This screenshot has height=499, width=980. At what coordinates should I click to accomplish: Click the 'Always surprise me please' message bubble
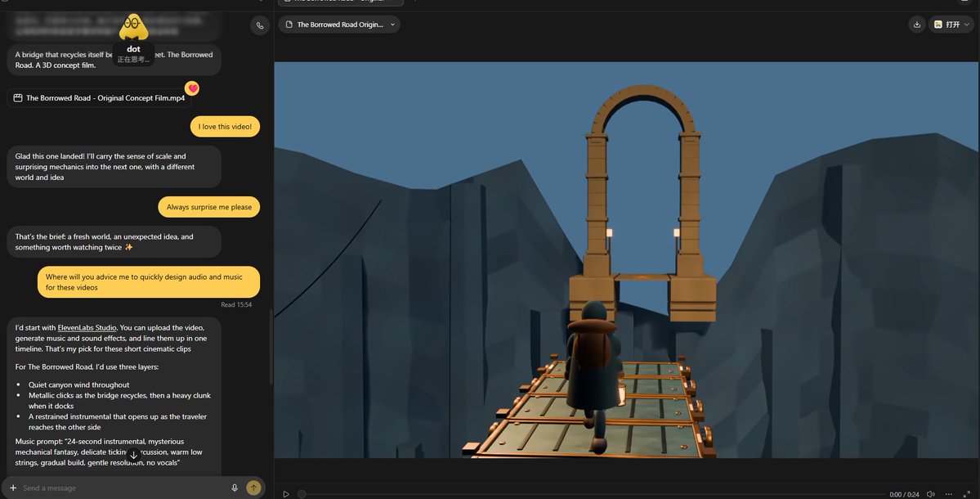pyautogui.click(x=208, y=207)
